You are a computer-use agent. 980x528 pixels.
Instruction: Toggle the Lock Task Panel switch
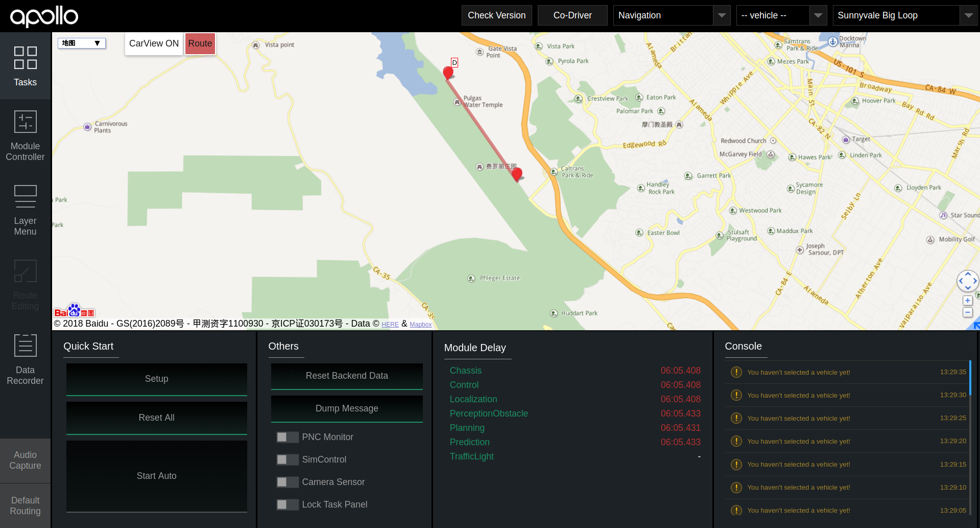[288, 504]
